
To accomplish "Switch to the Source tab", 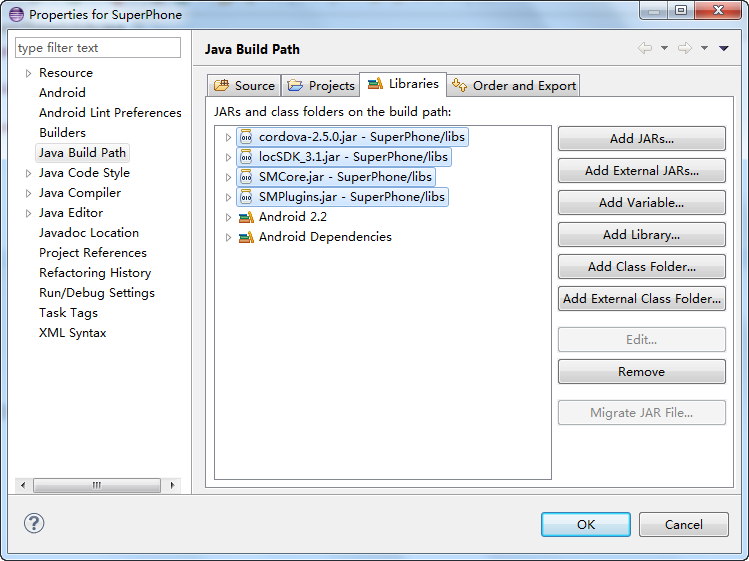I will click(244, 86).
